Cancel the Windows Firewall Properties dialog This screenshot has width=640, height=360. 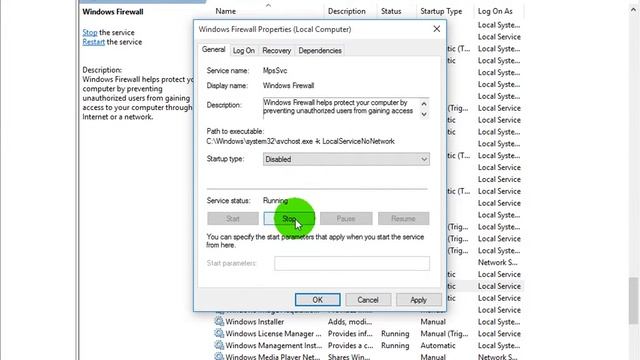pyautogui.click(x=368, y=300)
